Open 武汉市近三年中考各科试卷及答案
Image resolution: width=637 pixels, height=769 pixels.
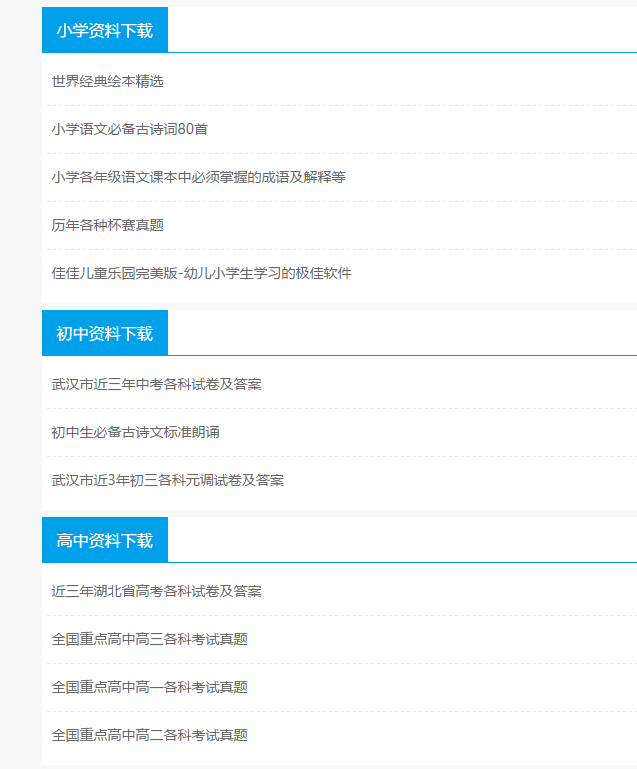[x=157, y=384]
